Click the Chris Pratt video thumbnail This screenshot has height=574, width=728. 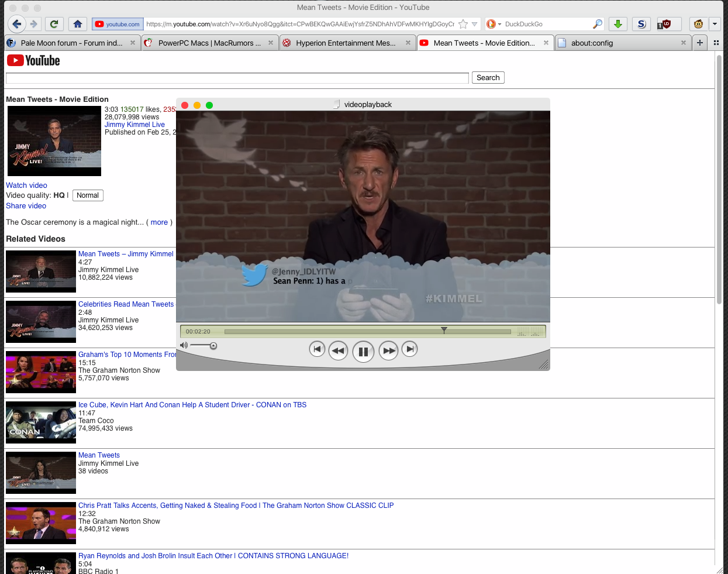click(x=41, y=523)
